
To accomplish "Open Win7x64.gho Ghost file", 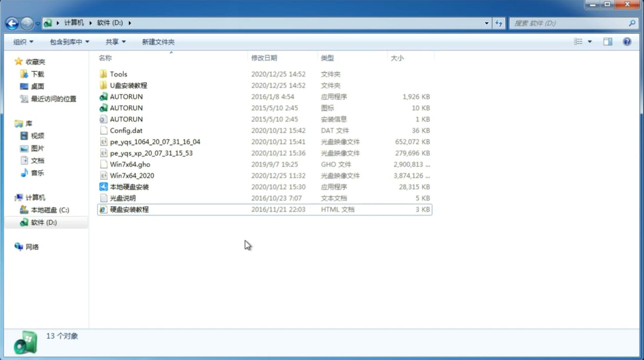I will click(x=130, y=164).
